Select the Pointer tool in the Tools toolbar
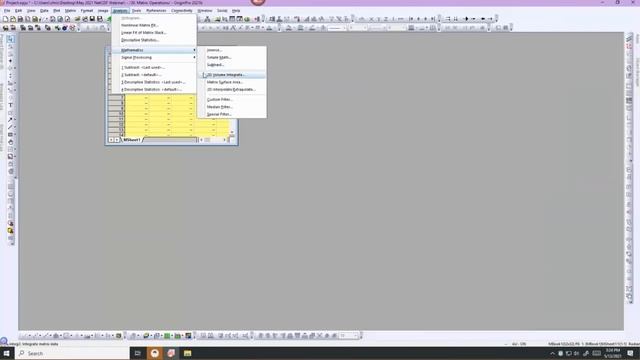 (x=11, y=39)
